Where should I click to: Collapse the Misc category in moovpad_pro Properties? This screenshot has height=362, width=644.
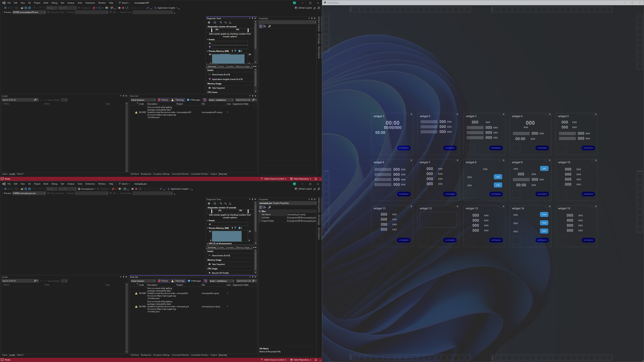pos(260,211)
